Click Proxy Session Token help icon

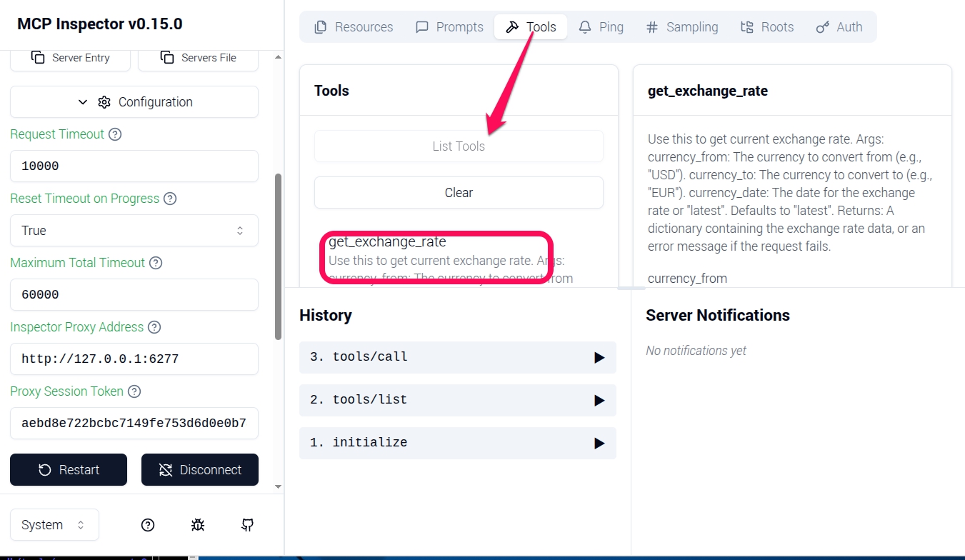coord(134,391)
